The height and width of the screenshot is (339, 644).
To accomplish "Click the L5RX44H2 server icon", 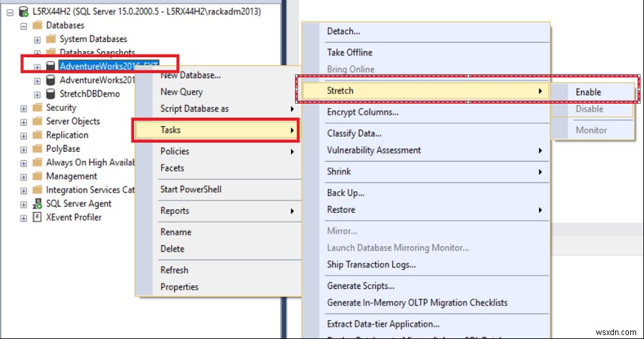I will [24, 11].
